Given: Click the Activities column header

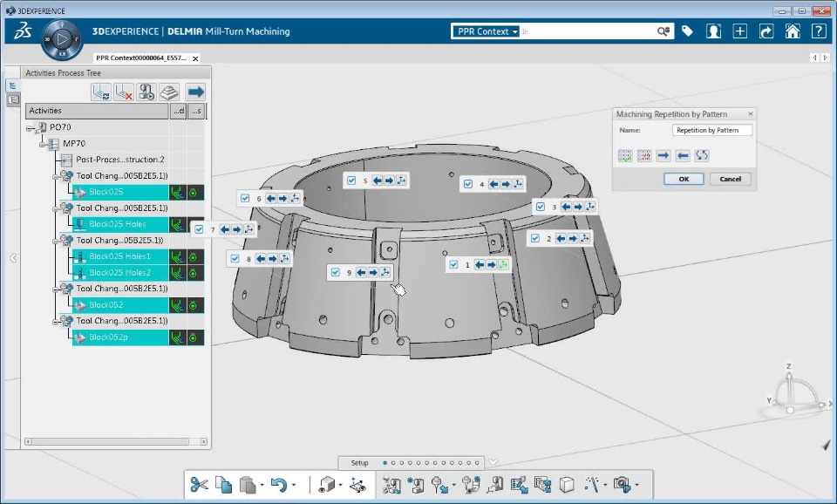Looking at the screenshot, I should coord(97,111).
